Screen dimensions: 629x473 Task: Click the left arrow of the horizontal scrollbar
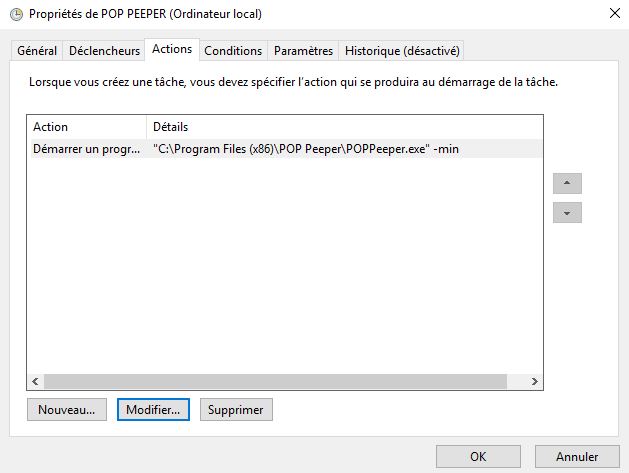(x=35, y=381)
